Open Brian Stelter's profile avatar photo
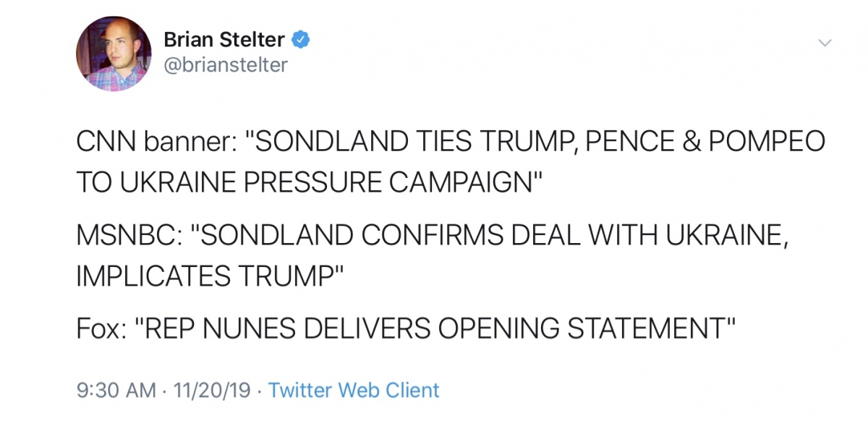Screen dimensions: 868x421 114,54
